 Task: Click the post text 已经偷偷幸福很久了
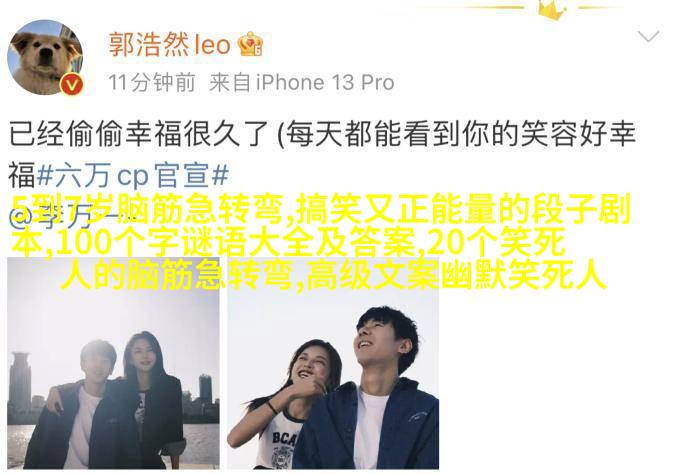[139, 134]
